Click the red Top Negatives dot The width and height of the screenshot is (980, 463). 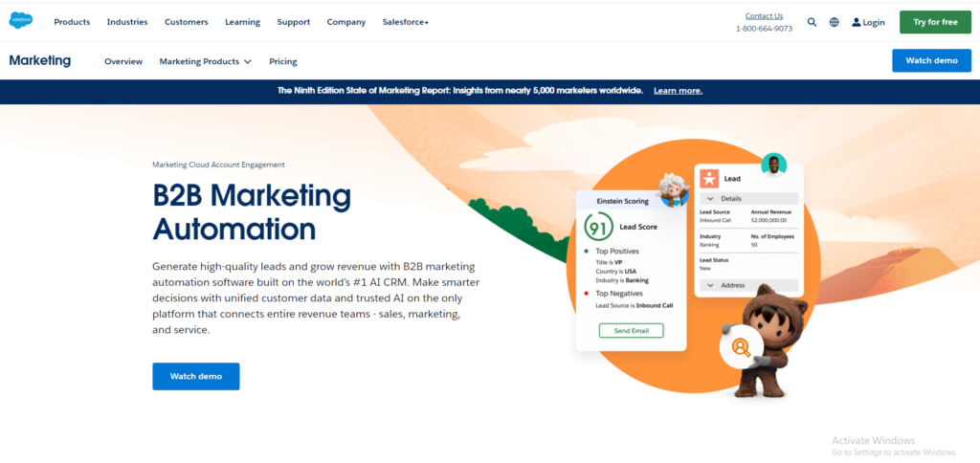(587, 293)
